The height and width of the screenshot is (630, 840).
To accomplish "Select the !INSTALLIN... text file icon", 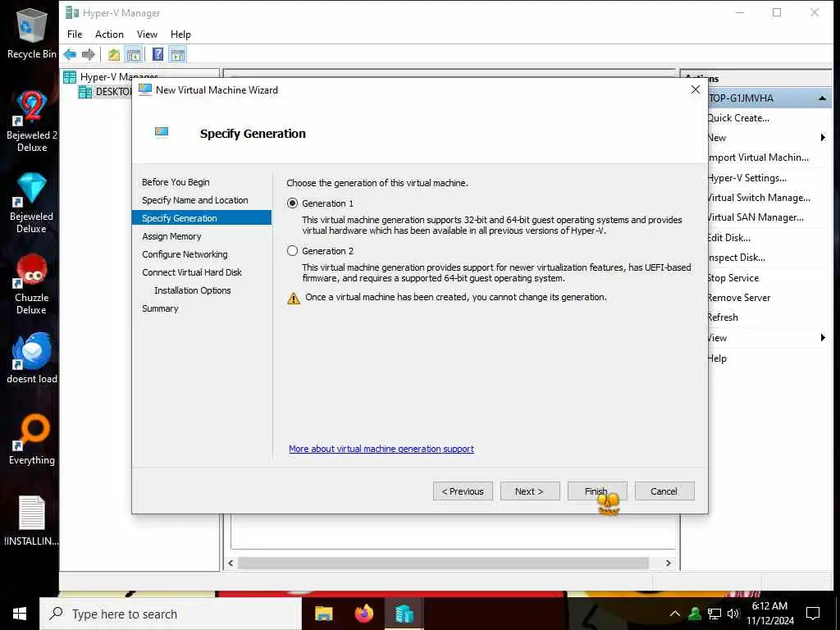I will 32,521.
